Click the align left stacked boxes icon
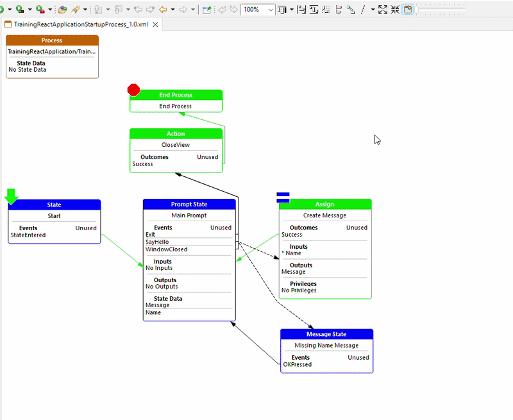This screenshot has width=513, height=420. click(x=339, y=10)
